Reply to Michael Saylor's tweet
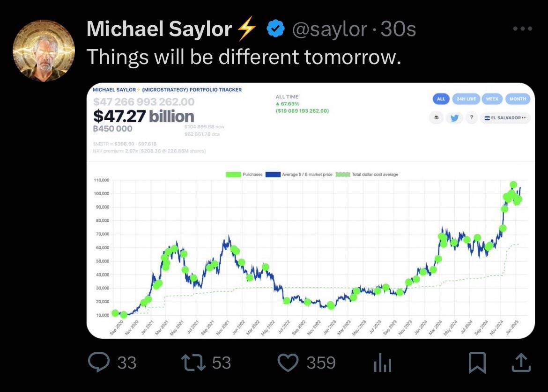This screenshot has width=548, height=392. point(98,363)
